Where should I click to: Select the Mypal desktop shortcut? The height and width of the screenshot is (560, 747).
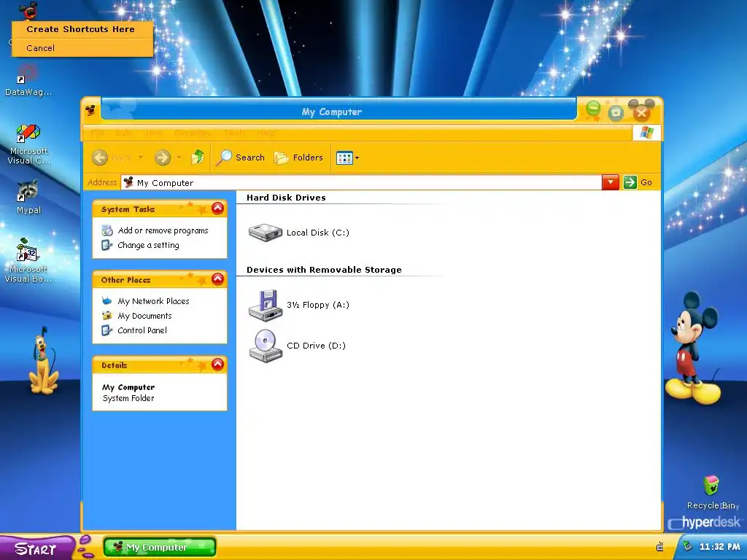coord(28,197)
